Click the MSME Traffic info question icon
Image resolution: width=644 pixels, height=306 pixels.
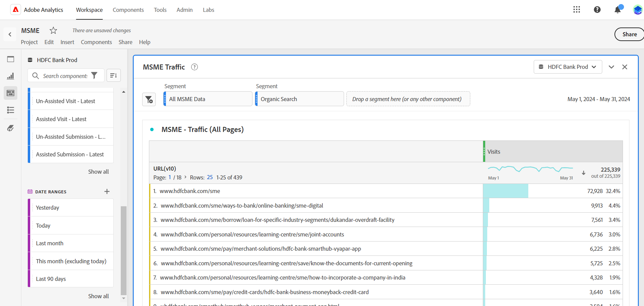pyautogui.click(x=194, y=67)
